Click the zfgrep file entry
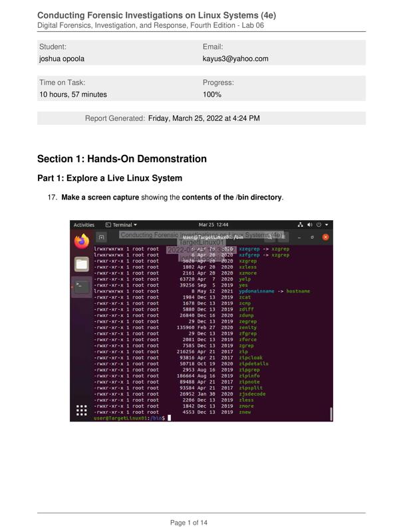 248,334
